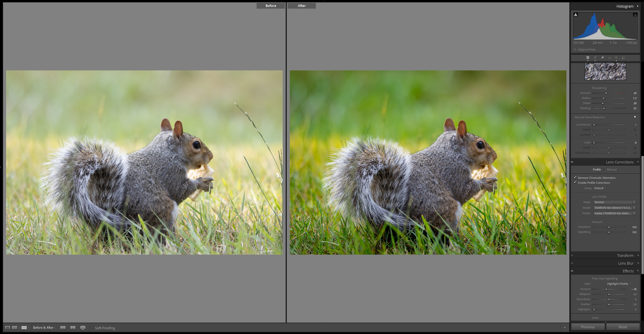Enable Soft Proofing checkbox
The image size is (644, 334).
pos(93,328)
